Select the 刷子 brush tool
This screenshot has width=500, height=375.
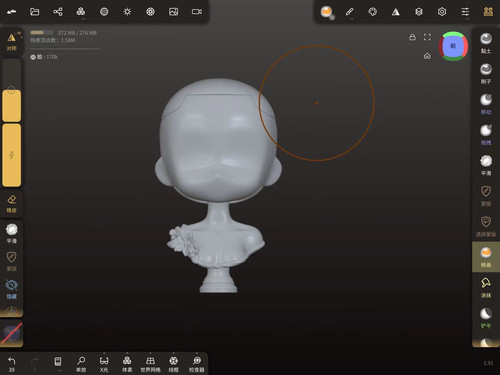(486, 74)
